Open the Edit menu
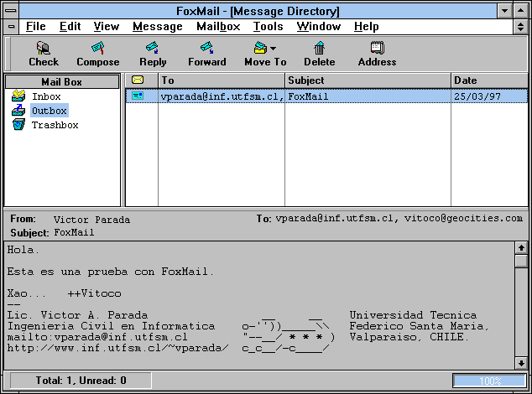The height and width of the screenshot is (394, 532). point(70,27)
